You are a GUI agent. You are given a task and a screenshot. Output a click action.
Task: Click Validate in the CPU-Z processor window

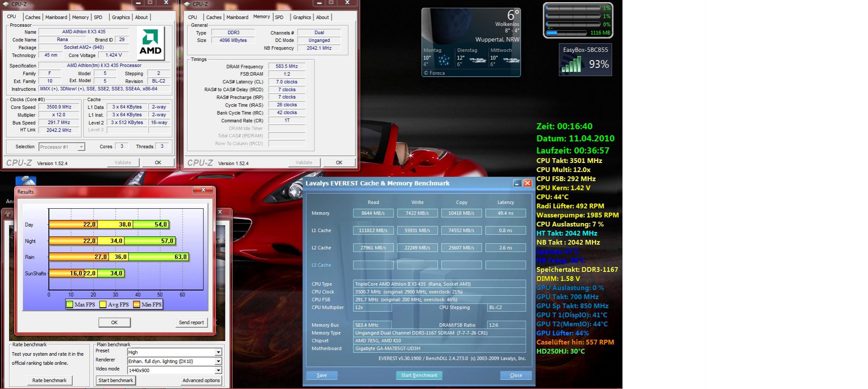[x=123, y=163]
